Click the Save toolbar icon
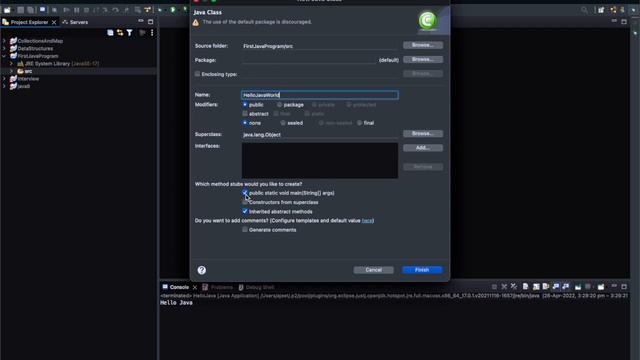The height and width of the screenshot is (360, 640). click(20, 10)
